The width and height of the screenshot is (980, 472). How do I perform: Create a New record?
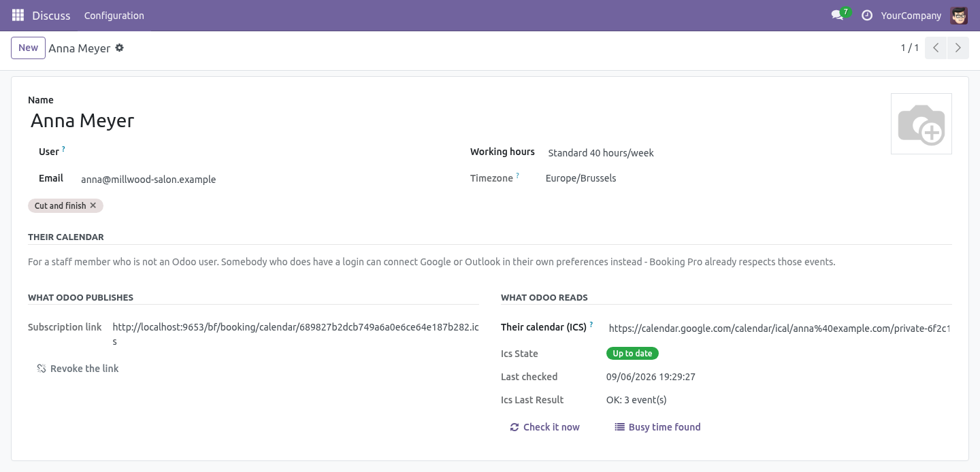click(x=28, y=48)
